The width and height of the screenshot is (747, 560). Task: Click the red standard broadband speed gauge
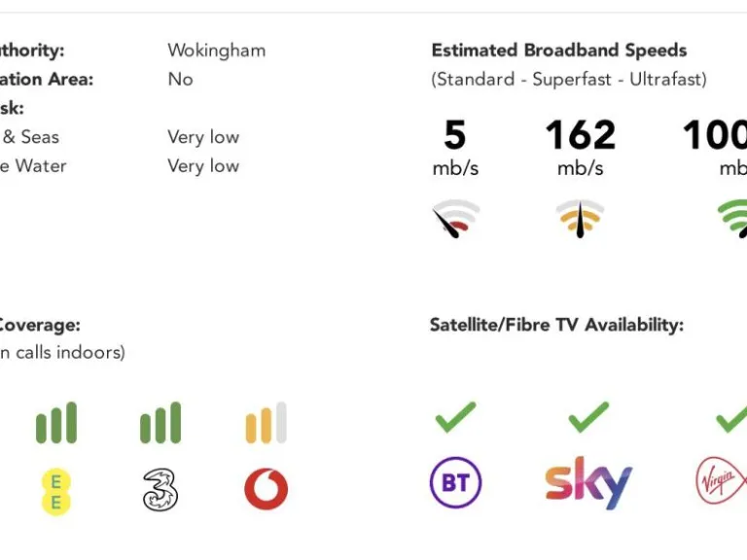(x=455, y=219)
